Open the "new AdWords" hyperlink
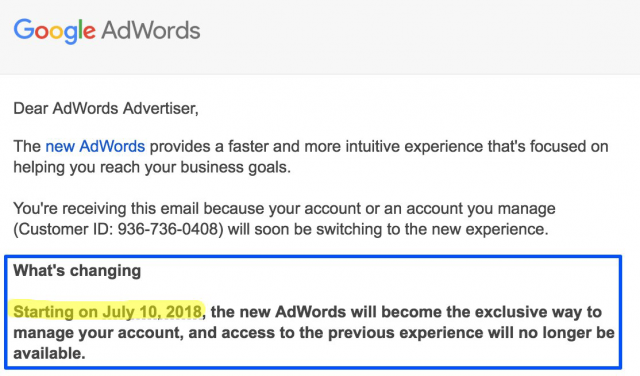This screenshot has height=376, width=640. pos(95,146)
